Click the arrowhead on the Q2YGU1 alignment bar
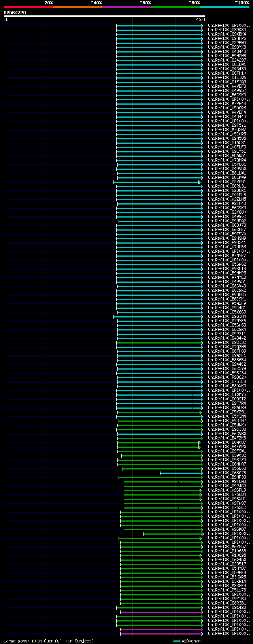Image resolution: width=253 pixels, height=644 pixels. point(200,182)
